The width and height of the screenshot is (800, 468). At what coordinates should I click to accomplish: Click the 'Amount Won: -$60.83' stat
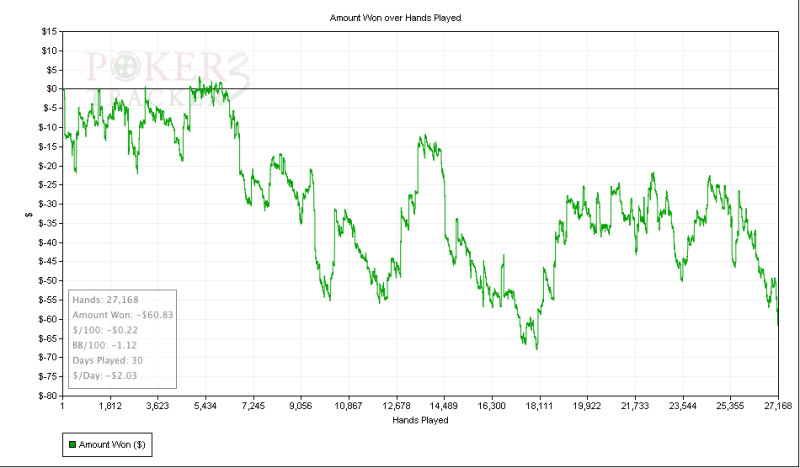click(122, 315)
